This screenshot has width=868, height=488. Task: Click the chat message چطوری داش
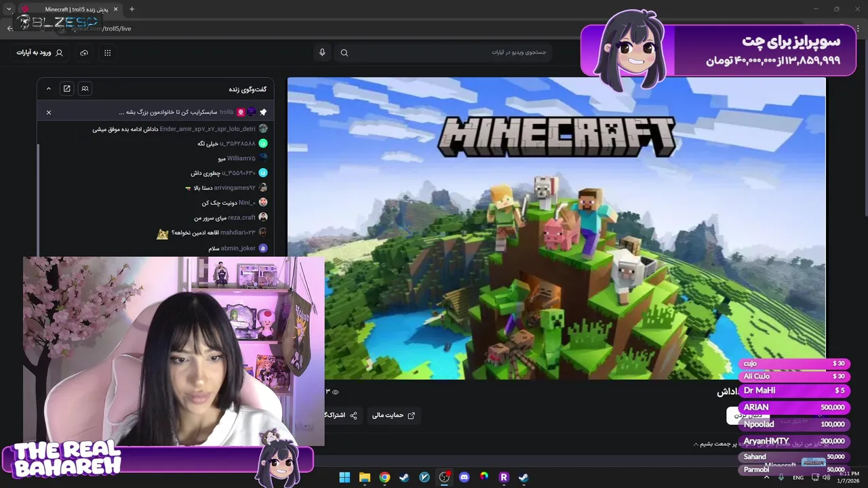205,174
